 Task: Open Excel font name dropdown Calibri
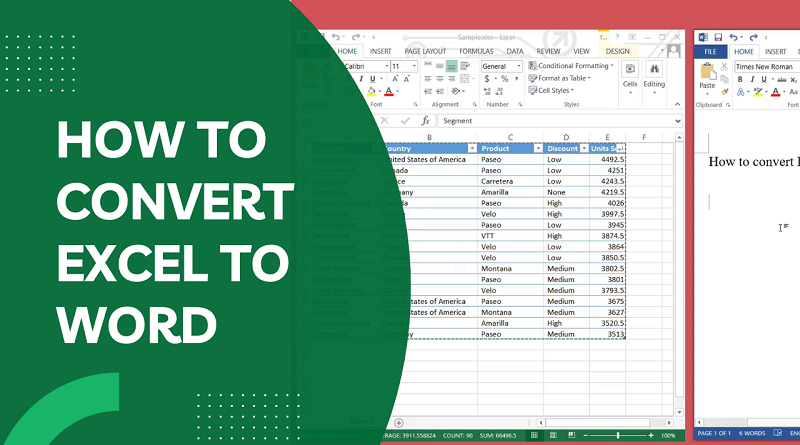[386, 66]
